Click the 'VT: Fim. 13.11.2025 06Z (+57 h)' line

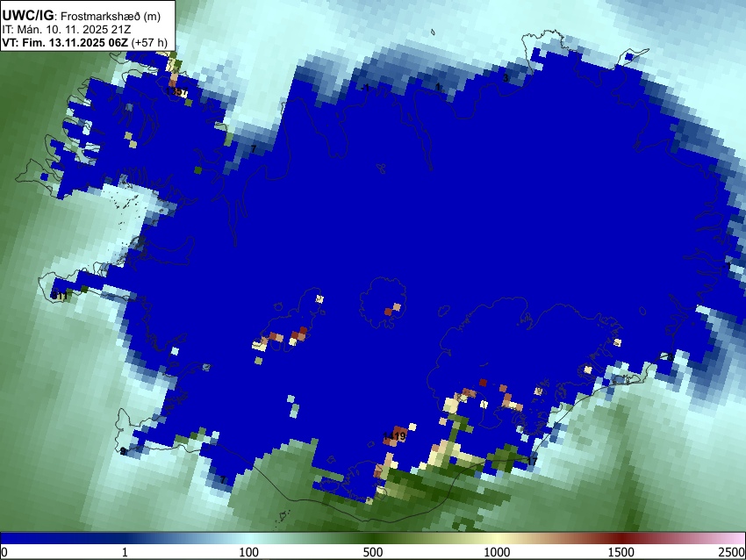point(84,42)
